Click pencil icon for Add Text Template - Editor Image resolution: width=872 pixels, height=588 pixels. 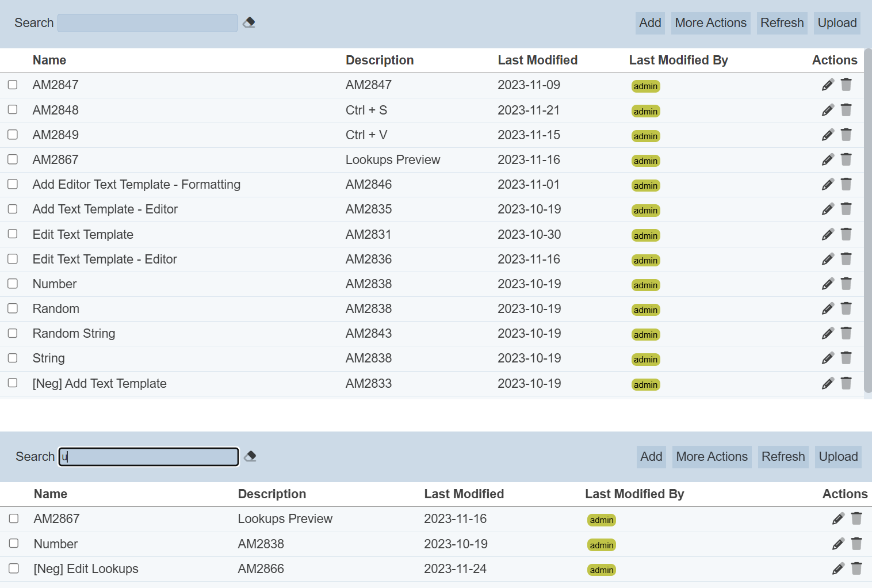click(x=828, y=209)
